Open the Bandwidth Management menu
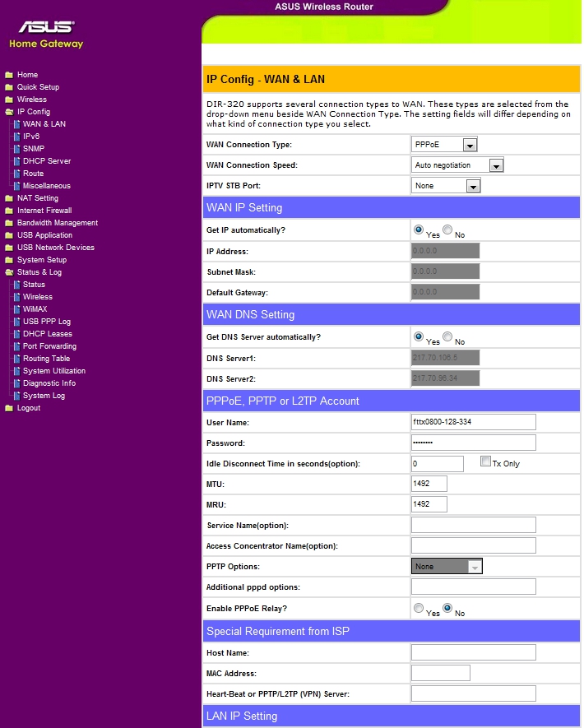This screenshot has width=584, height=728. (57, 223)
